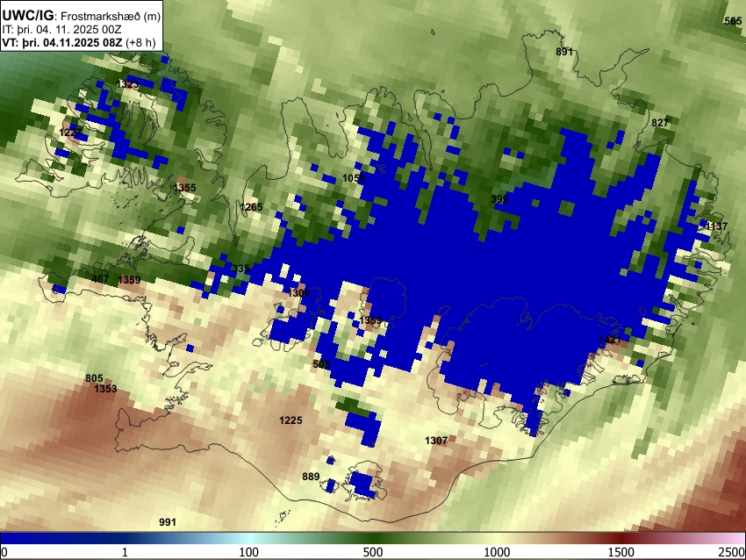Click the 'UWC/IG: Frostmarkshæð (m)' title
The width and height of the screenshot is (746, 560).
82,15
